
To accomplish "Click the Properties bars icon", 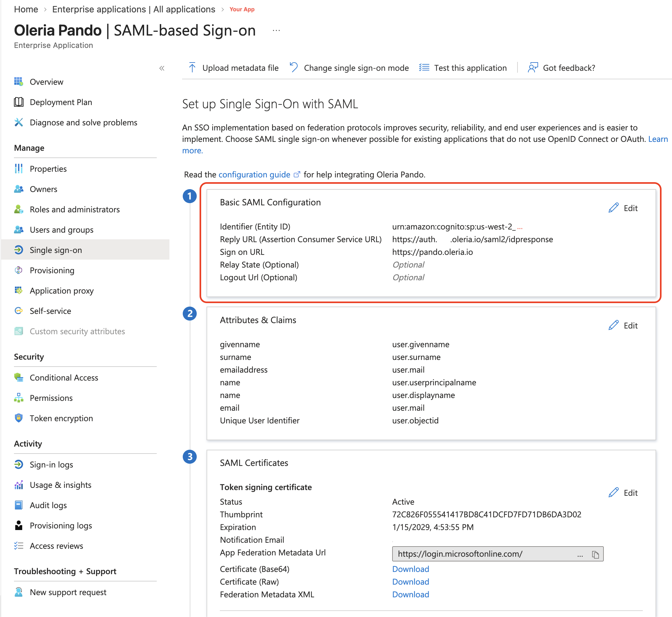I will pyautogui.click(x=19, y=169).
